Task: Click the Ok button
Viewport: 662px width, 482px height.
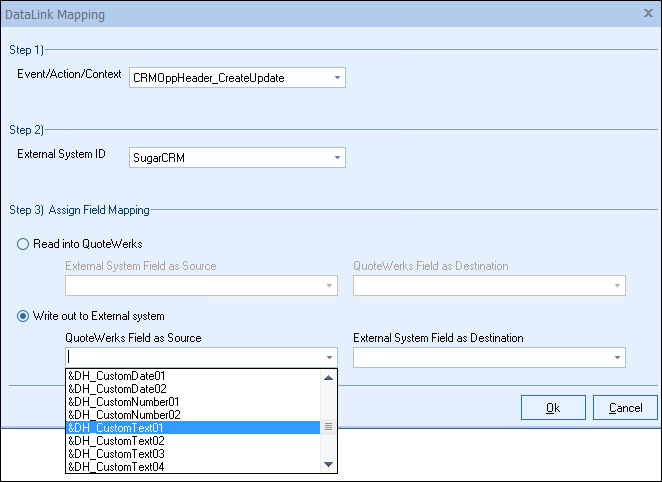Action: (x=553, y=407)
